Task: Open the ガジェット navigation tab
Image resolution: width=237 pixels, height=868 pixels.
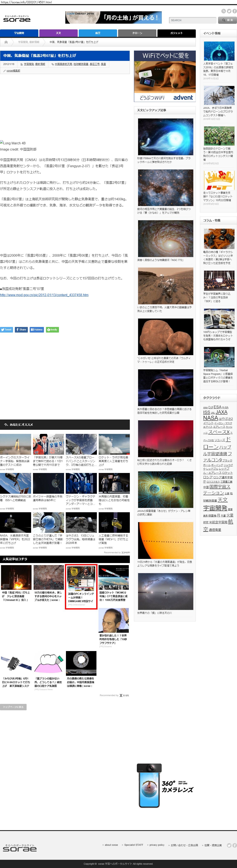Action: click(176, 33)
